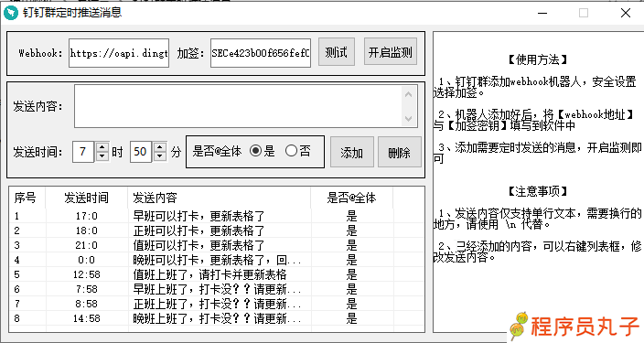
Task: Select row '正班上班了，打卡没？？请更新...'
Action: [x=217, y=304]
